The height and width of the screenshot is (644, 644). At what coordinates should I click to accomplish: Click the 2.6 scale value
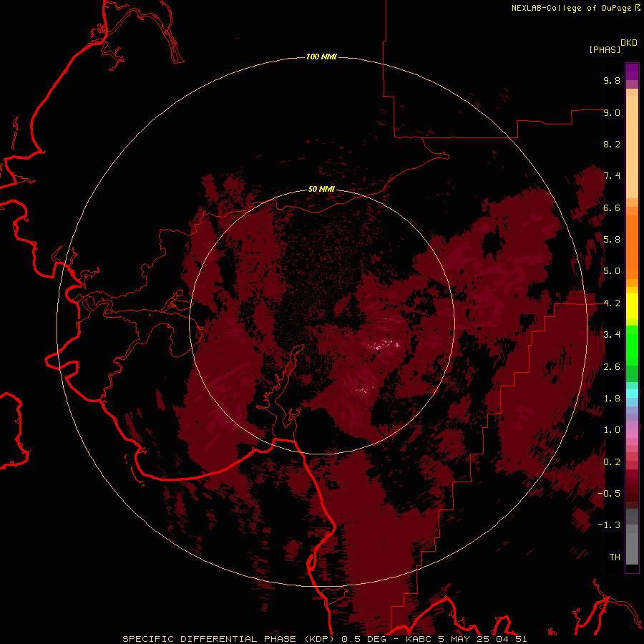(x=612, y=367)
